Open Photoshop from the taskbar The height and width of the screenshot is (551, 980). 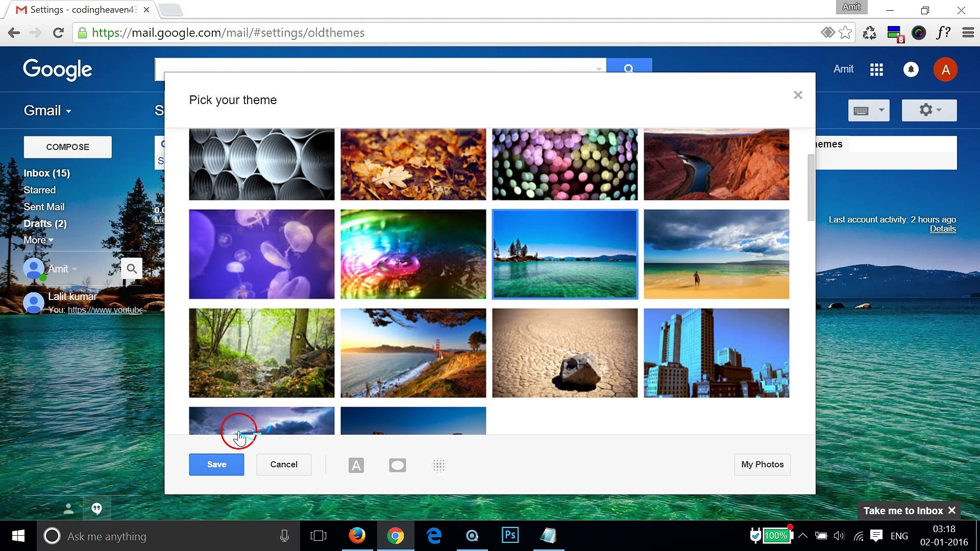pos(510,536)
